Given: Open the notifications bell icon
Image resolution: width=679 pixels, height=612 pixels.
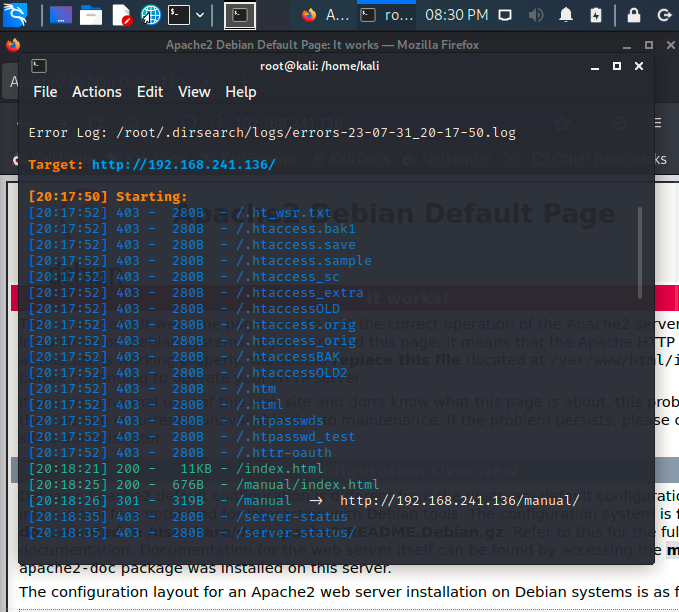Looking at the screenshot, I should [x=566, y=15].
